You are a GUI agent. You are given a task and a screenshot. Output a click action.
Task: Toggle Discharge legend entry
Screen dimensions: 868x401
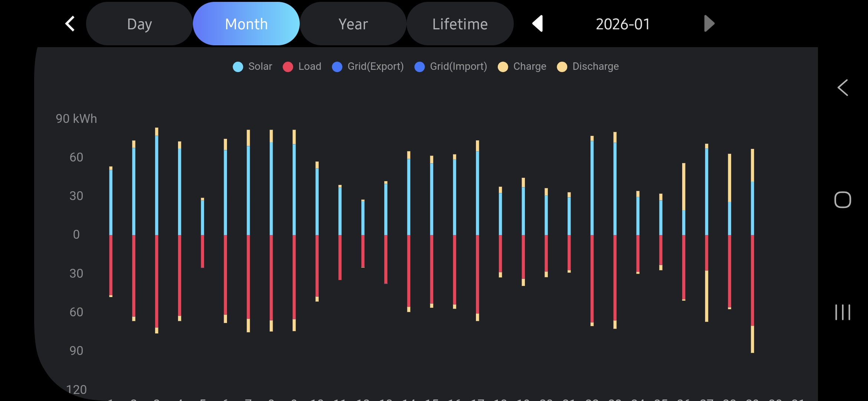[595, 66]
